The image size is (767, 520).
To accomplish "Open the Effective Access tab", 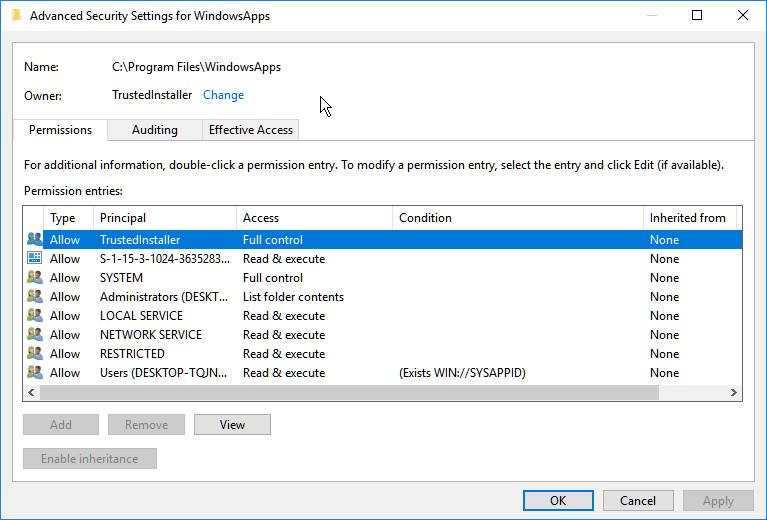I will (x=250, y=130).
